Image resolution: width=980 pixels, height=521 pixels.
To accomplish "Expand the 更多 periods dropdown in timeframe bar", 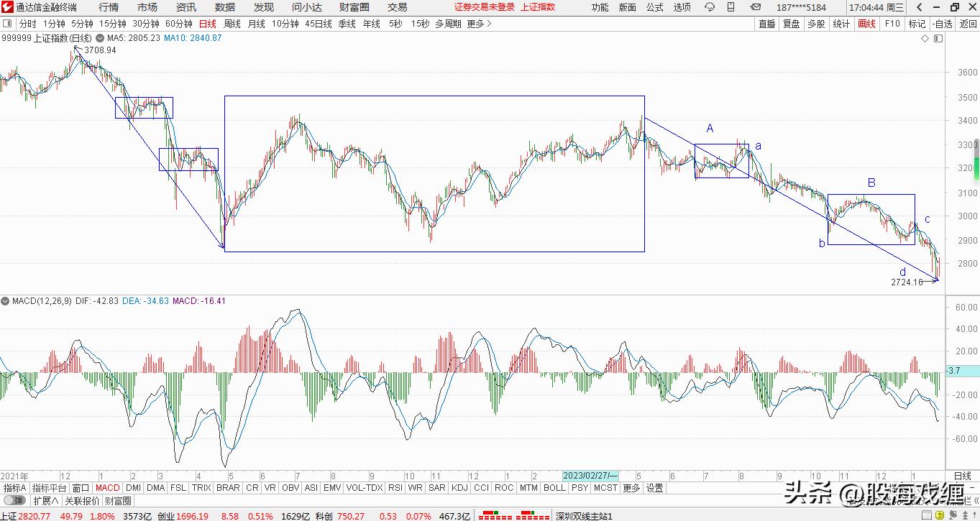I will tap(479, 24).
